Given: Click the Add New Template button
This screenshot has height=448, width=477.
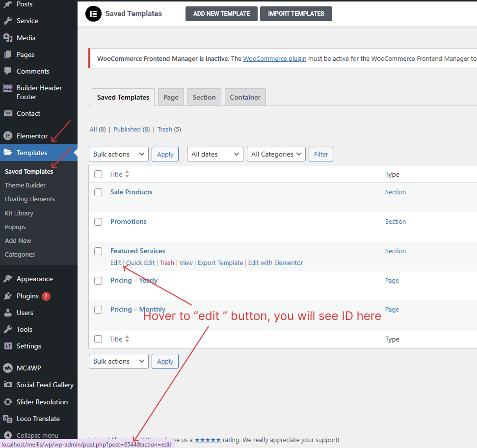Looking at the screenshot, I should pyautogui.click(x=221, y=14).
